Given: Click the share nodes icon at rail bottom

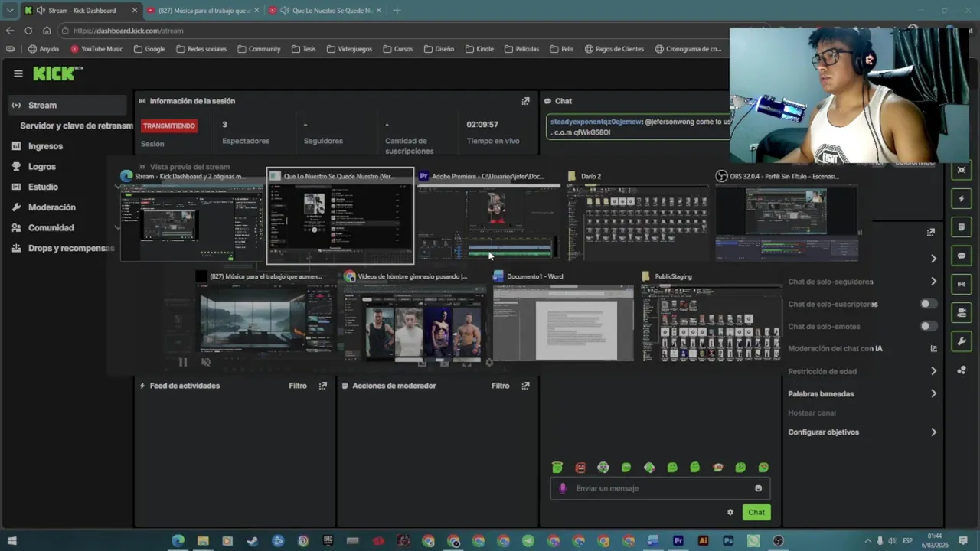Looking at the screenshot, I should (x=962, y=370).
